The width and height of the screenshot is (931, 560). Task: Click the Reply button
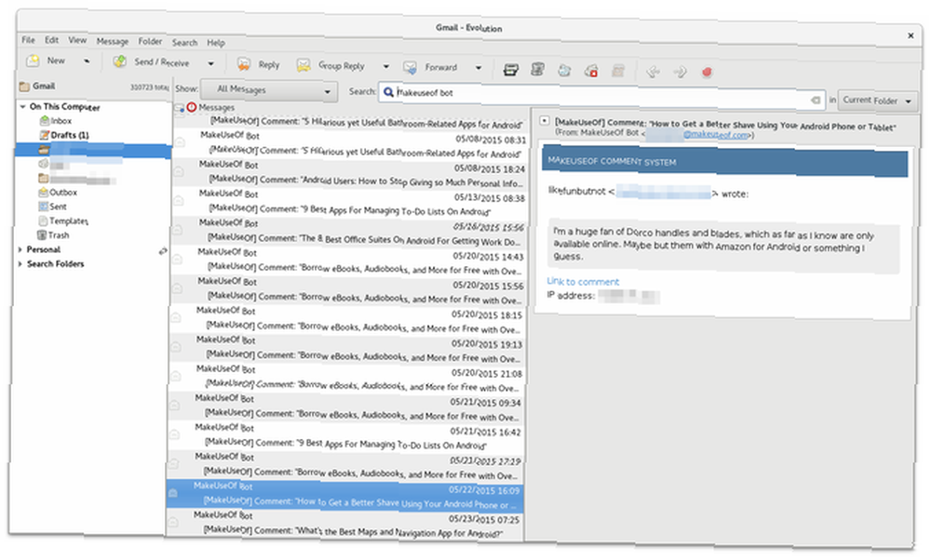click(258, 64)
